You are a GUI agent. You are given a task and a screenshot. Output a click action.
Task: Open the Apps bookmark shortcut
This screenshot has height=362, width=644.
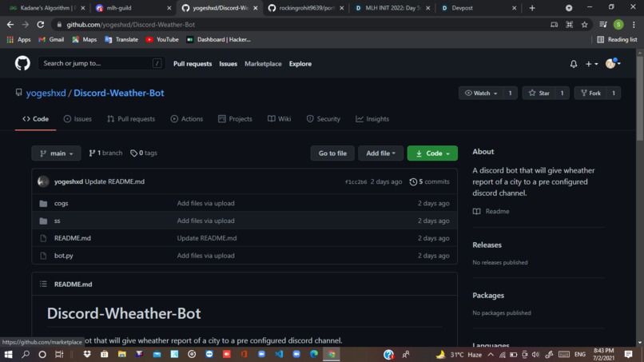pos(19,39)
